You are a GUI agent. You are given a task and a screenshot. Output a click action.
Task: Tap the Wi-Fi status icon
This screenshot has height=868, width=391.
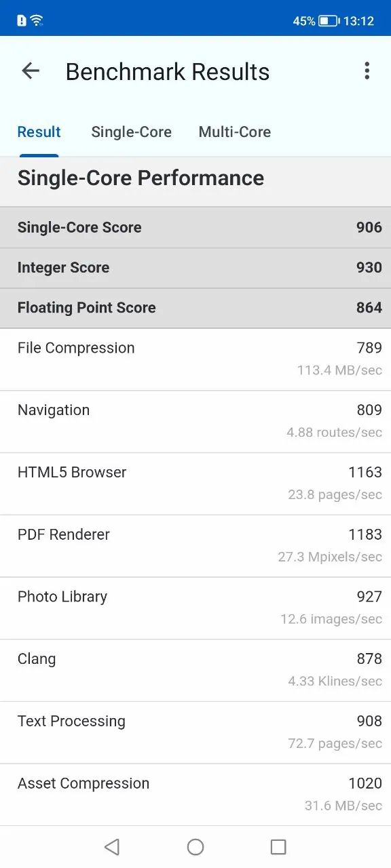37,20
